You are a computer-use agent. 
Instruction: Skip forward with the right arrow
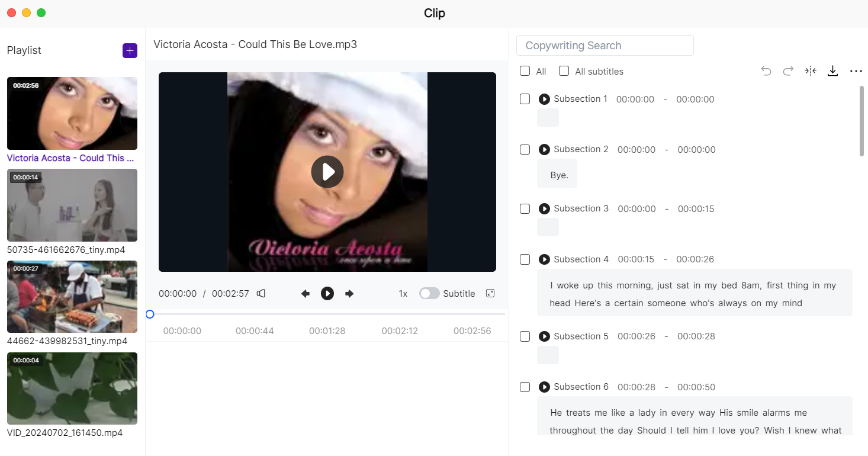point(349,294)
